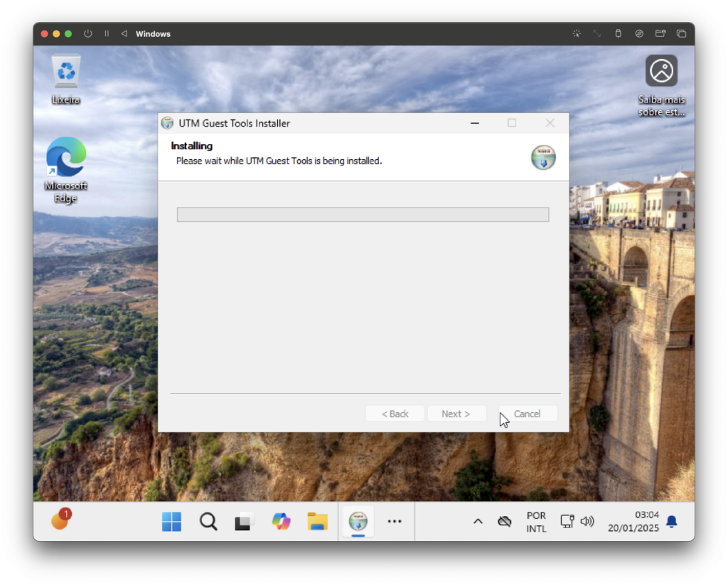The image size is (728, 585).
Task: Open the 'Saiba mais sobre est...' desktop icon
Action: (661, 86)
